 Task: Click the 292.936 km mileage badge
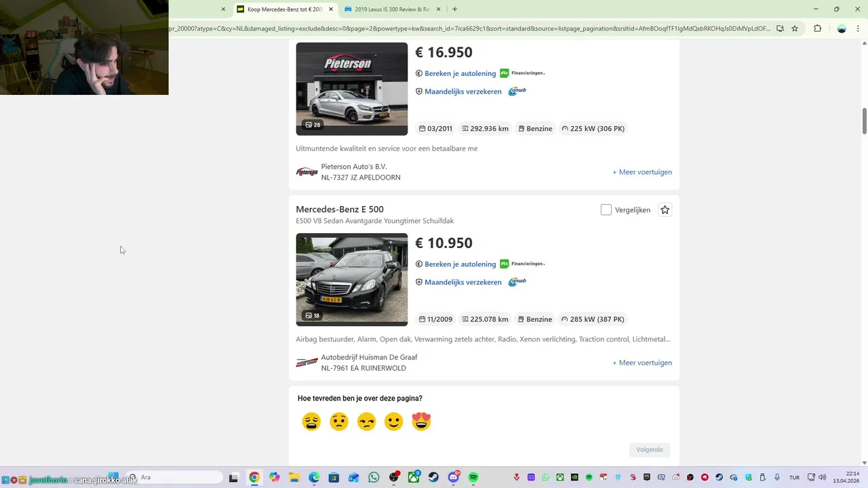click(x=484, y=129)
